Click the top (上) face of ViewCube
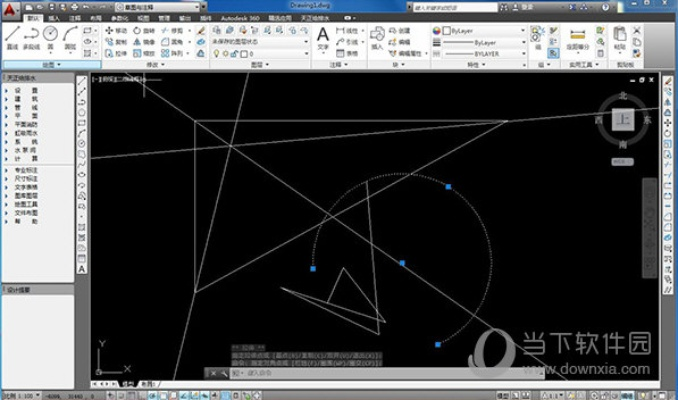Screen dimensions: 678x400 pos(623,119)
